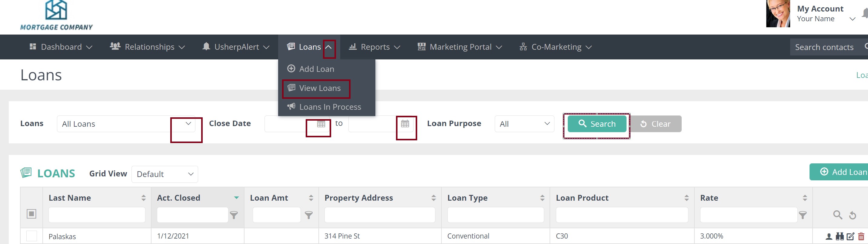Click the grid reset arrow icon in header
Image resolution: width=868 pixels, height=244 pixels.
[853, 215]
